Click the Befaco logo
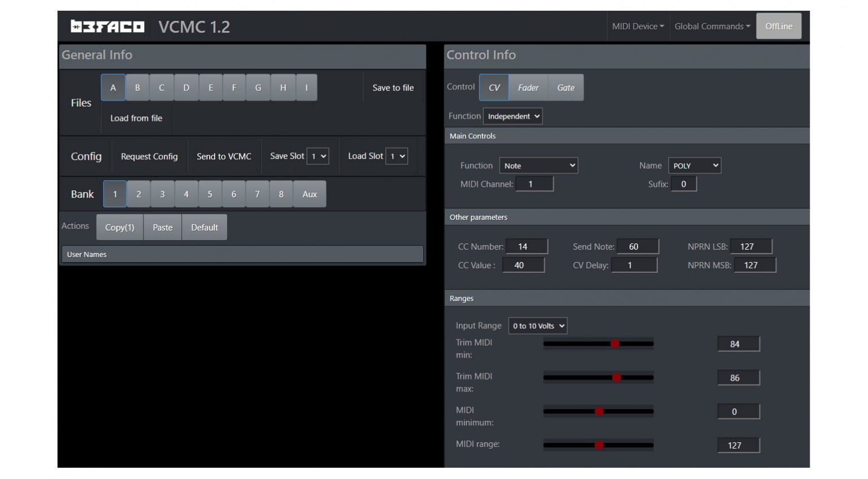Image resolution: width=868 pixels, height=479 pixels. pos(107,25)
